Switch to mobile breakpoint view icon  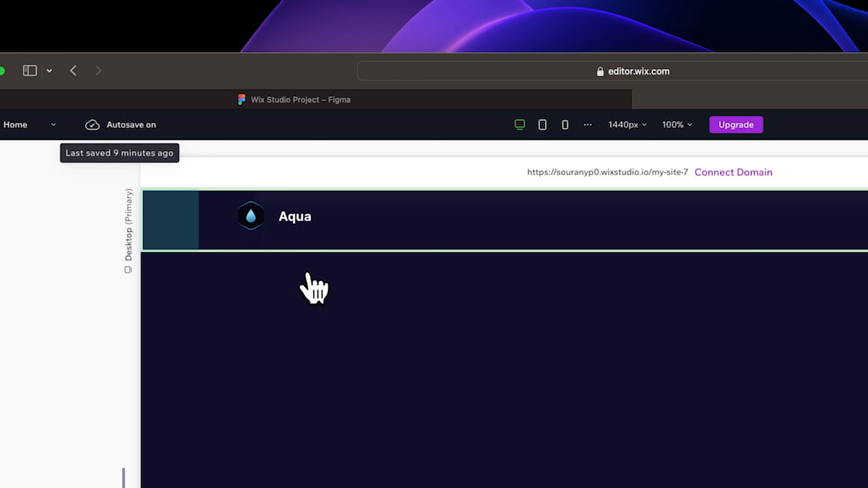(565, 125)
